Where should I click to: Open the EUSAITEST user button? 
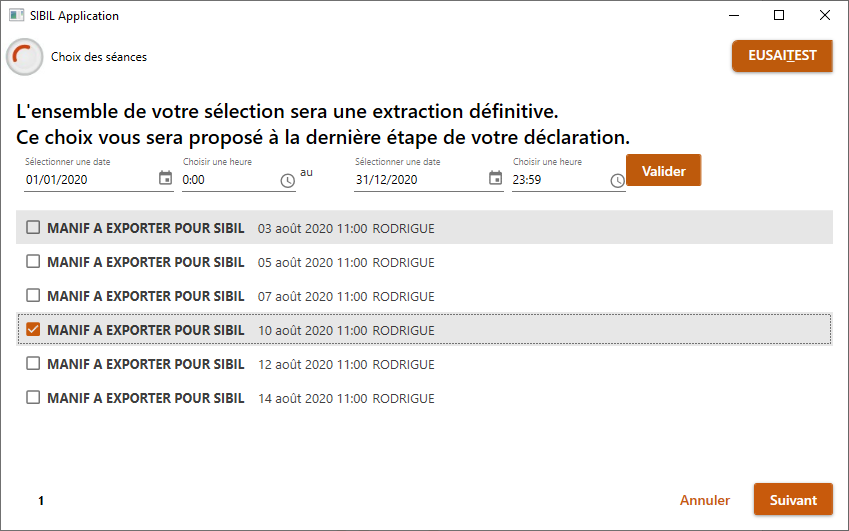(x=782, y=56)
